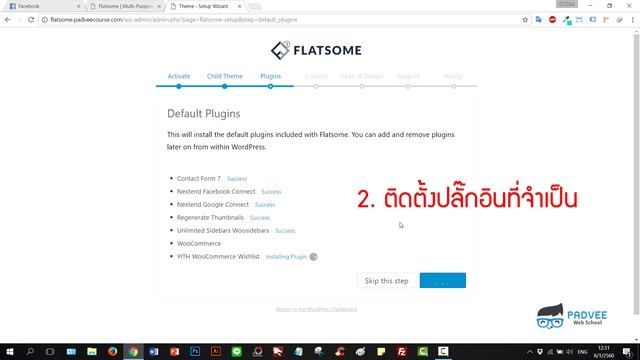Open Windows taskbar search
Screen dimensions: 640x360
click(x=30, y=351)
